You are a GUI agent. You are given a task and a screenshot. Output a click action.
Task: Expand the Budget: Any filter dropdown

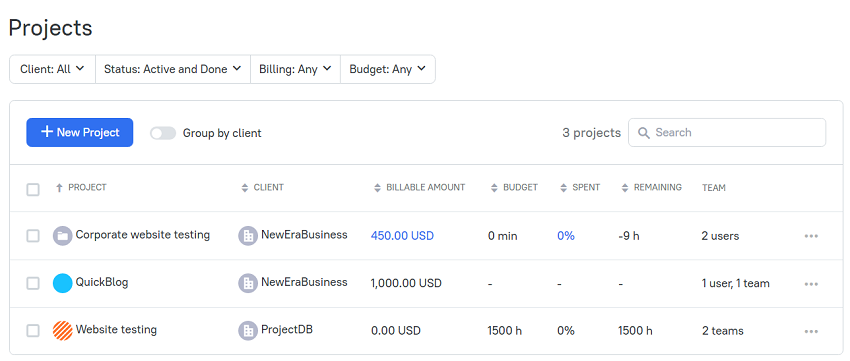point(388,69)
